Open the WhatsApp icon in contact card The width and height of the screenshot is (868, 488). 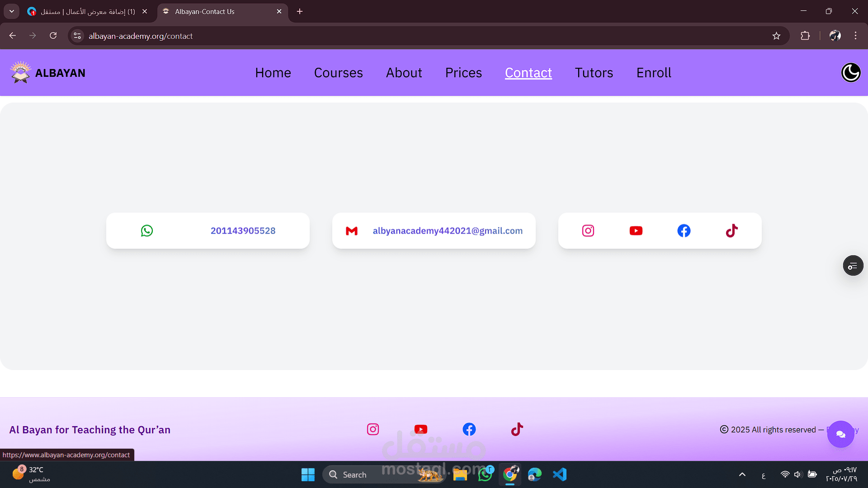[147, 231]
